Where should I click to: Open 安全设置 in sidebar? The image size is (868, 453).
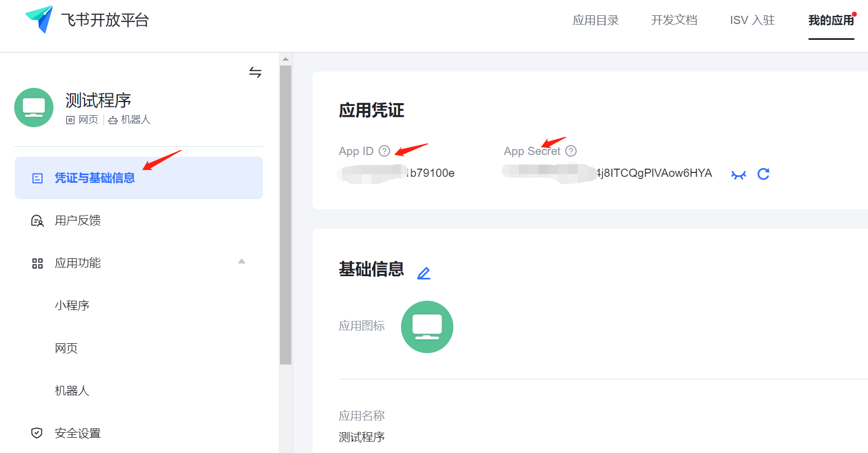[x=77, y=433]
